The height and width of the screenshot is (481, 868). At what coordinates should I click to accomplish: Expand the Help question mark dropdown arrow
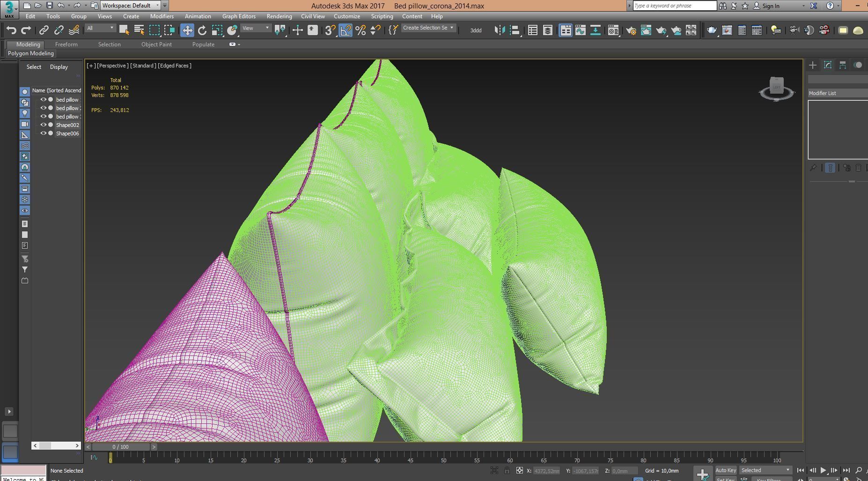pyautogui.click(x=838, y=6)
